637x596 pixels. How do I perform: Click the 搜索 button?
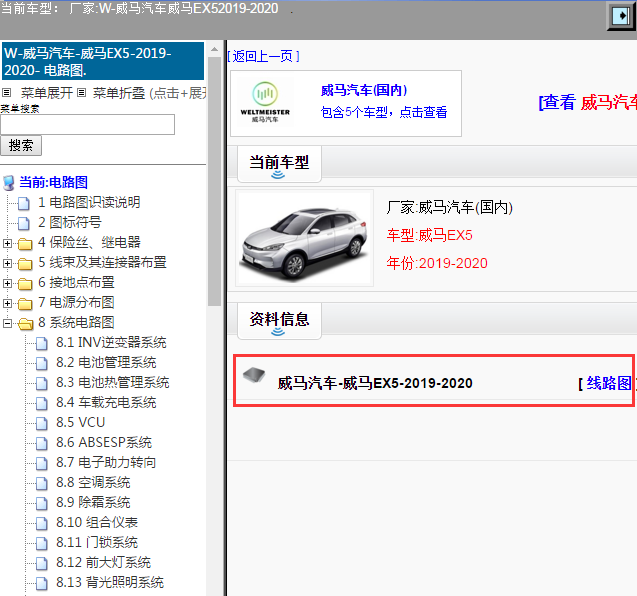pos(21,145)
